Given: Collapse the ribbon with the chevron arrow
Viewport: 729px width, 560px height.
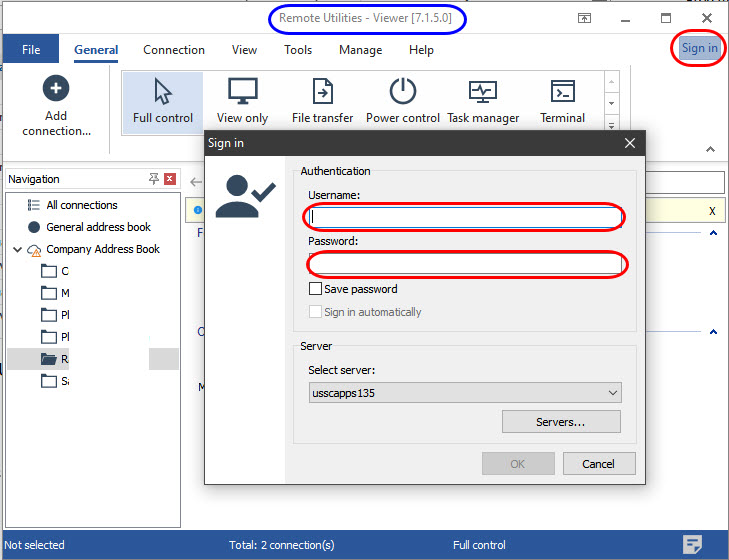Looking at the screenshot, I should coord(711,149).
